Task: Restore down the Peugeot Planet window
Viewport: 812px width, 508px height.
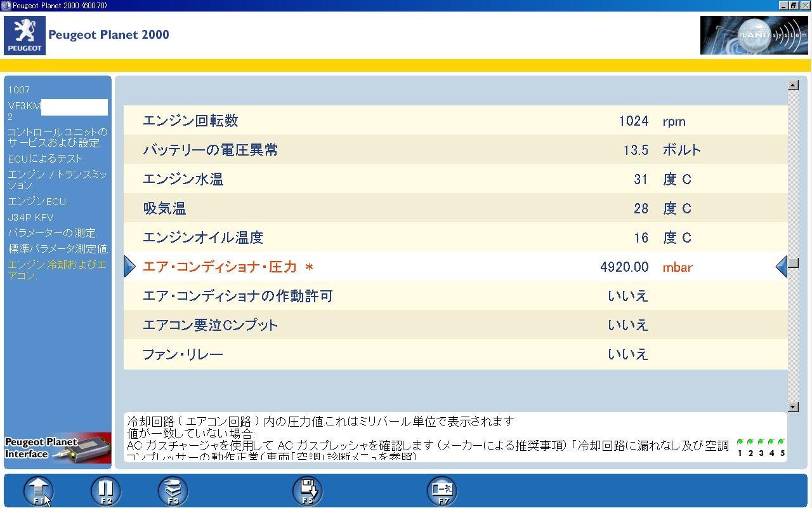Action: tap(794, 6)
